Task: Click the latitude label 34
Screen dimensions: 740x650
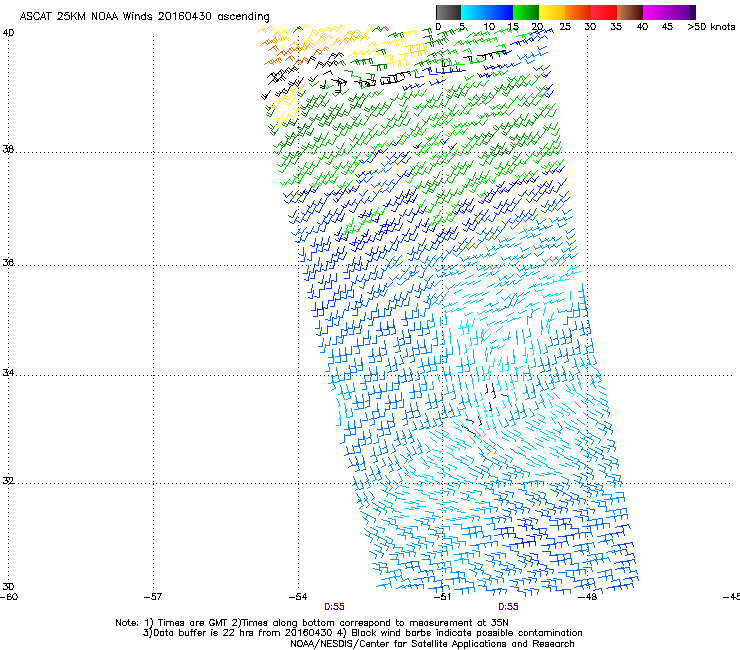Action: click(8, 373)
